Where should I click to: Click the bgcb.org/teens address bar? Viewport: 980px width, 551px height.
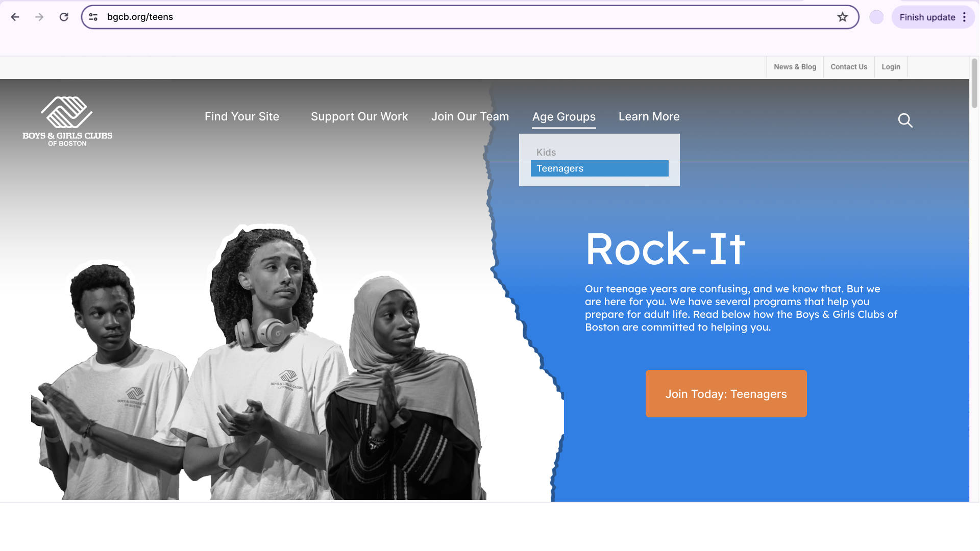[459, 17]
